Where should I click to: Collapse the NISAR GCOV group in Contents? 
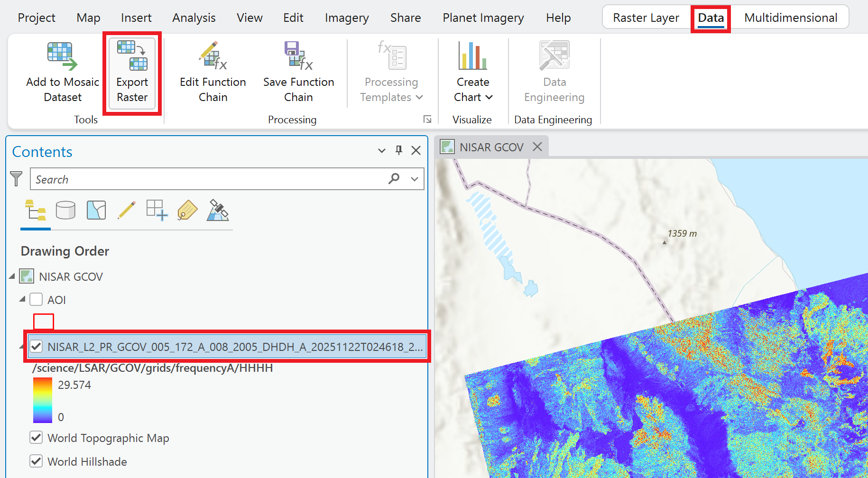(11, 276)
